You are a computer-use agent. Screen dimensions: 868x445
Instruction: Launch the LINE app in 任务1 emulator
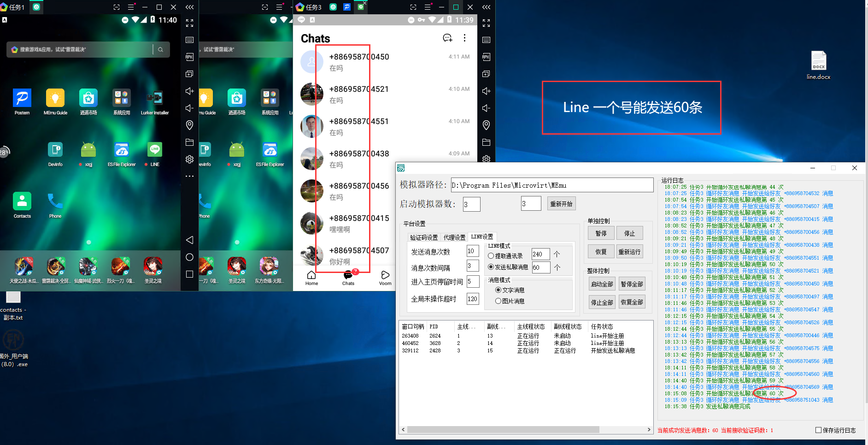pyautogui.click(x=155, y=150)
